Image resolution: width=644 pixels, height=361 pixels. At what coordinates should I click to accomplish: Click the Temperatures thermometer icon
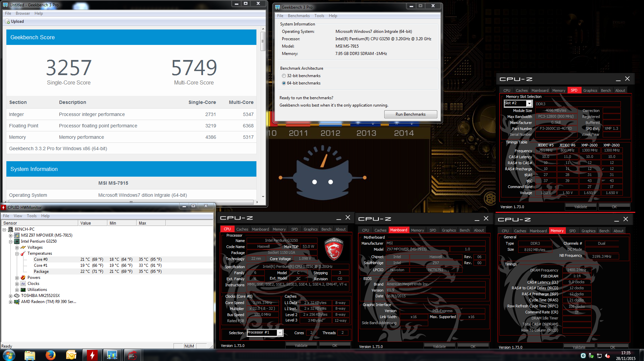point(23,253)
